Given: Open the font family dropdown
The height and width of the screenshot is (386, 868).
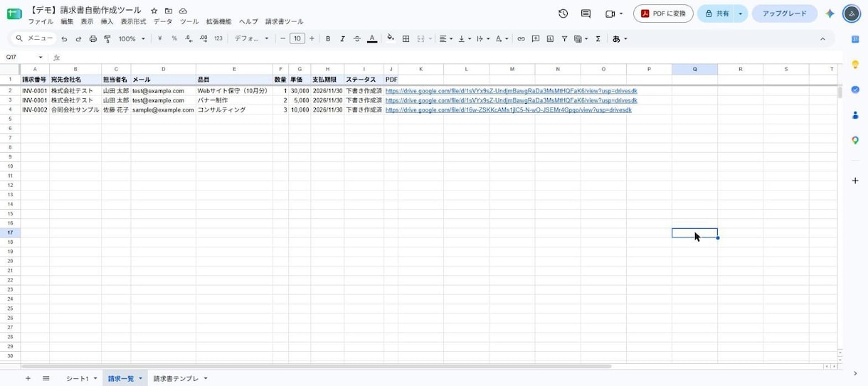Looking at the screenshot, I should coord(252,39).
